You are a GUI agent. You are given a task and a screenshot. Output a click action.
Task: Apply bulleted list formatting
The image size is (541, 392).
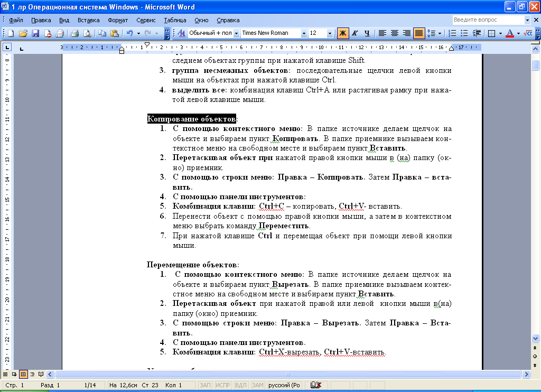coord(464,33)
